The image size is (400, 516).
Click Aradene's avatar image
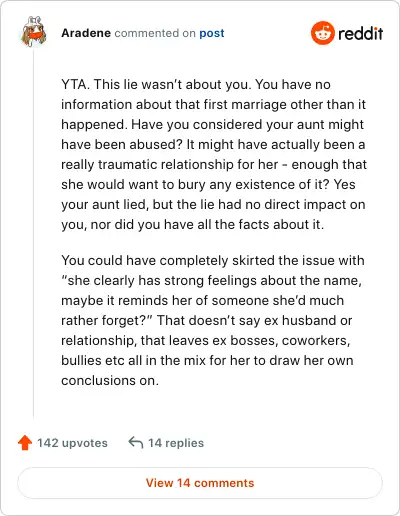click(x=33, y=32)
